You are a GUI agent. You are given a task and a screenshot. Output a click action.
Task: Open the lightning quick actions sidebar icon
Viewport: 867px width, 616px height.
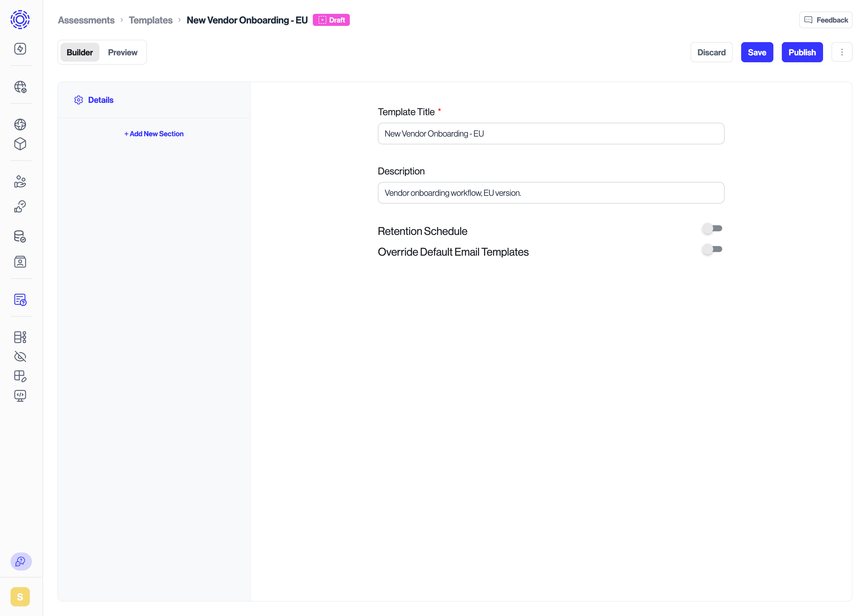[20, 48]
